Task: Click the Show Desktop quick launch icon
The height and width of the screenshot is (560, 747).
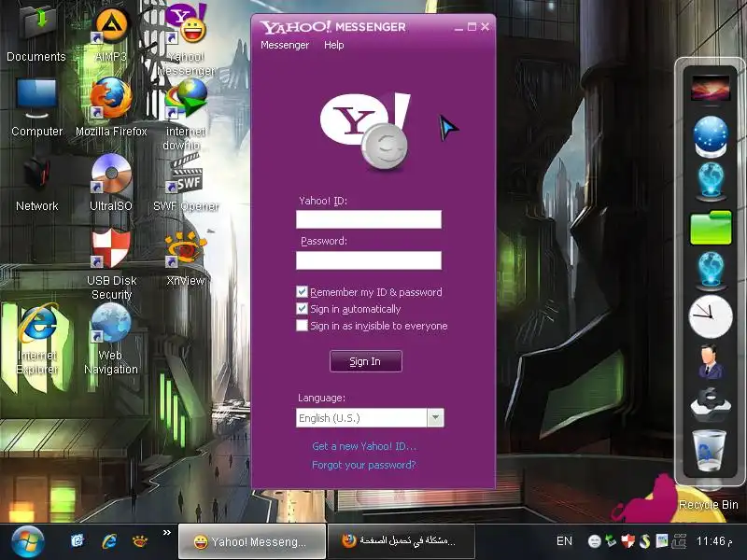Action: point(78,541)
